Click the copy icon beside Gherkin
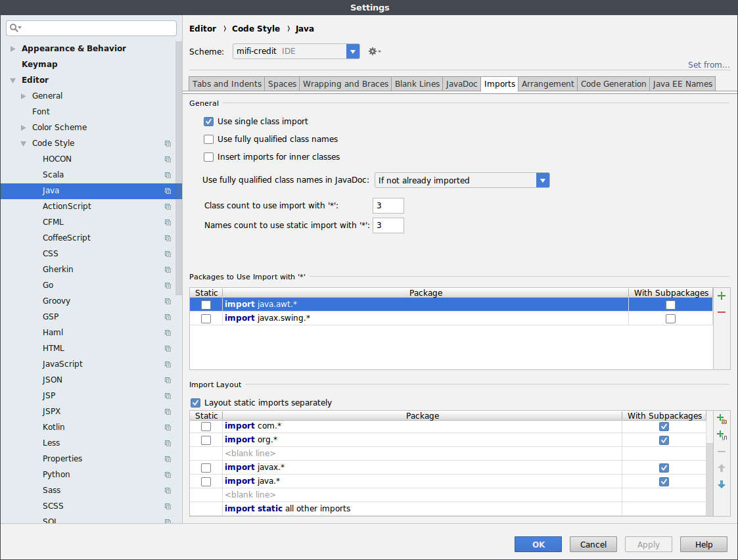The image size is (738, 560). click(168, 269)
